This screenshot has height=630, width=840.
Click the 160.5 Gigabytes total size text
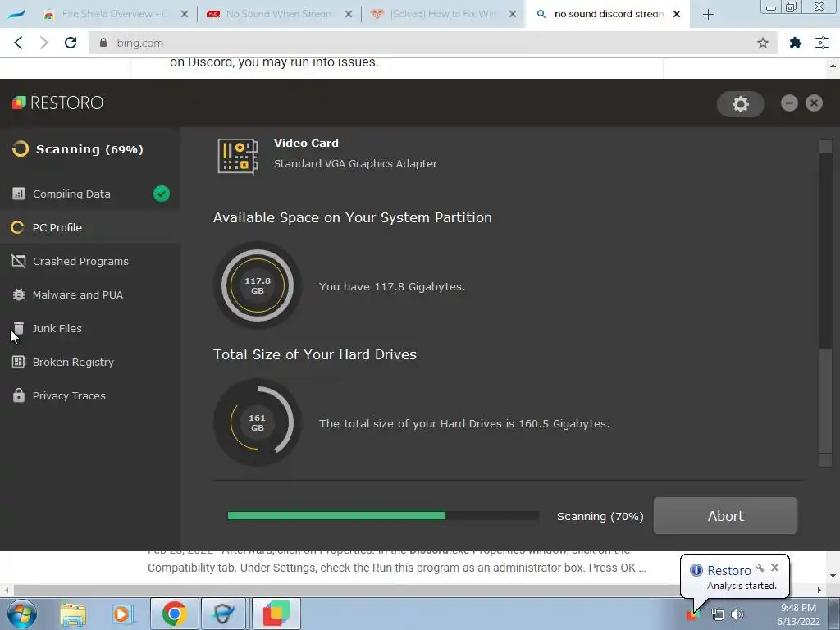pos(464,423)
